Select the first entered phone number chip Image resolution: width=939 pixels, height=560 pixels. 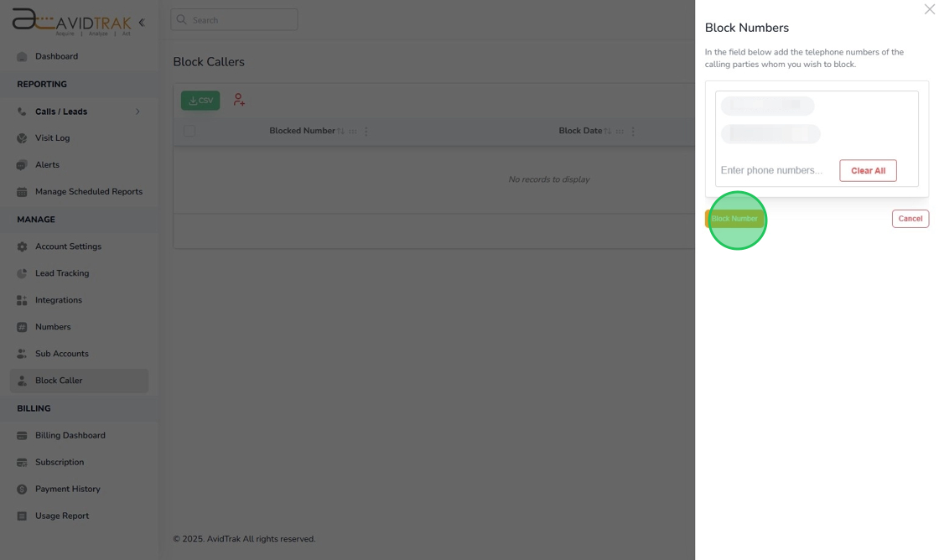coord(767,106)
